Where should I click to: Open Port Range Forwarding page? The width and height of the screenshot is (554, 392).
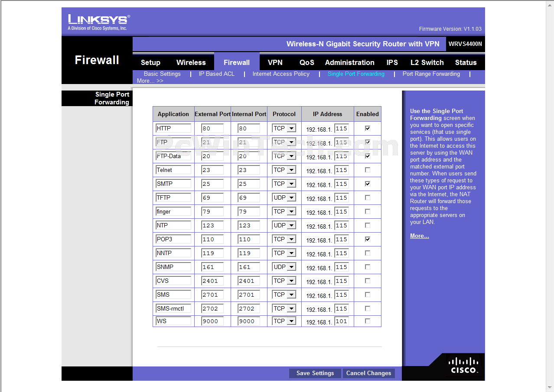point(431,74)
